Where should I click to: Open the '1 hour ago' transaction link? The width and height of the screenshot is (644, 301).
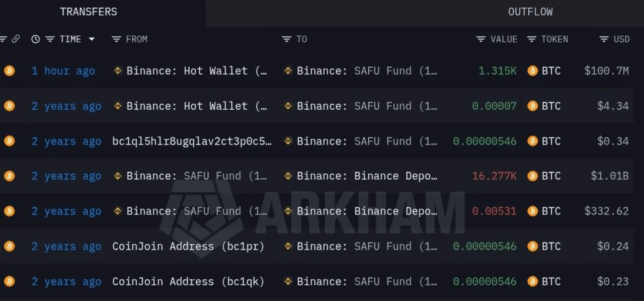coord(63,71)
